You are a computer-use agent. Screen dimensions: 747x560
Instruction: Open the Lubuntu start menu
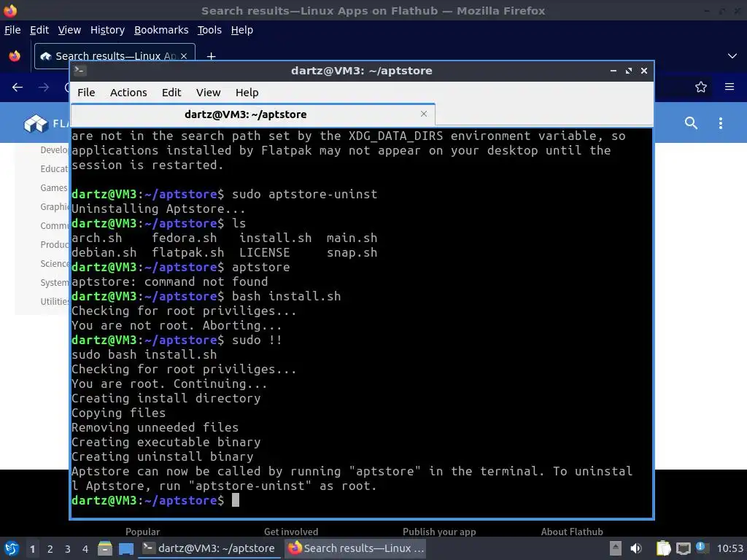pyautogui.click(x=12, y=548)
